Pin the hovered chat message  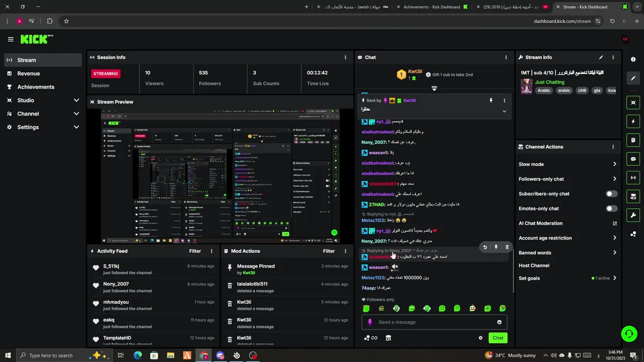[x=496, y=247]
